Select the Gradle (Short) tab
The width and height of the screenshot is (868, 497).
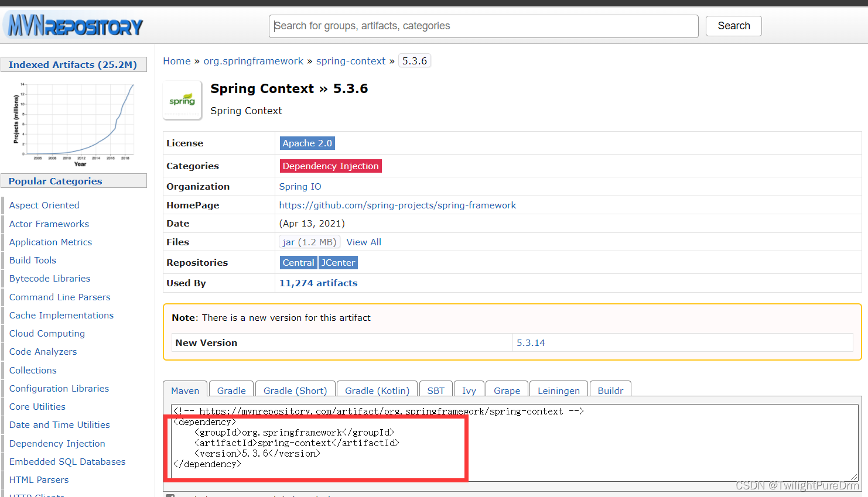point(295,390)
